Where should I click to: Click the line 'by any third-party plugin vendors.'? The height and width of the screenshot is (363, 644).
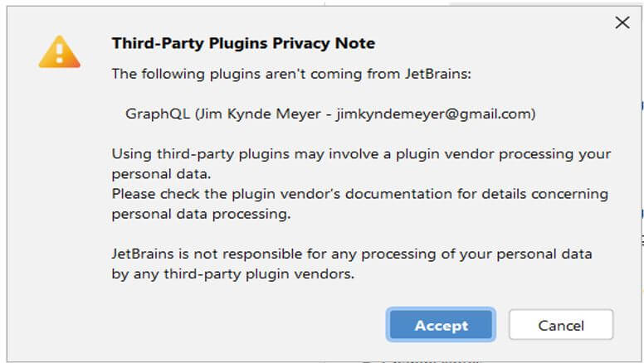[233, 273]
